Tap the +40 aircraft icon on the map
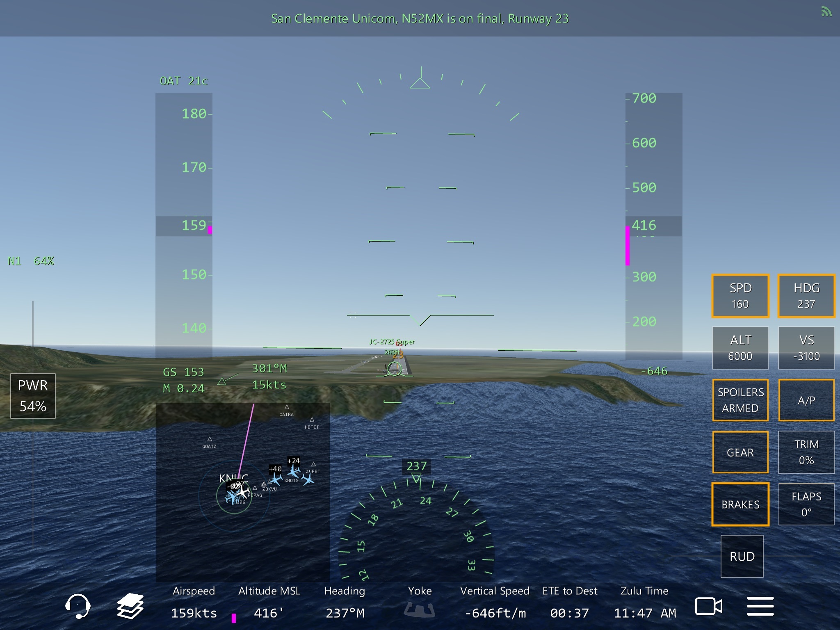Viewport: 840px width, 630px height. pos(276,478)
